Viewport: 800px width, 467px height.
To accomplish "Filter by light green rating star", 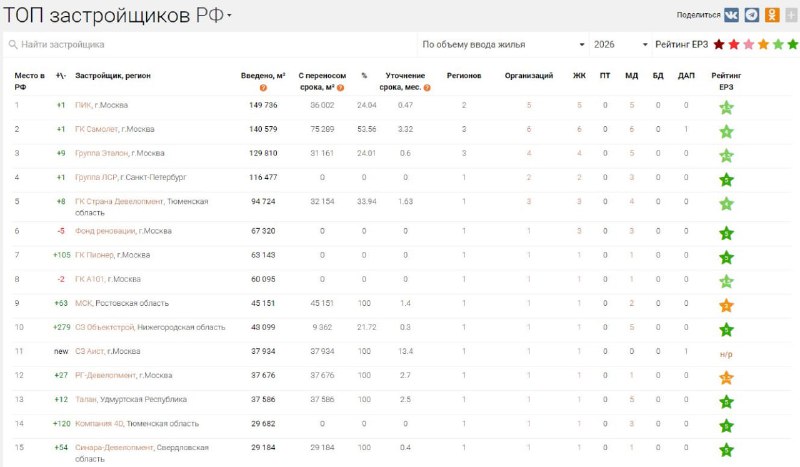I will point(778,44).
